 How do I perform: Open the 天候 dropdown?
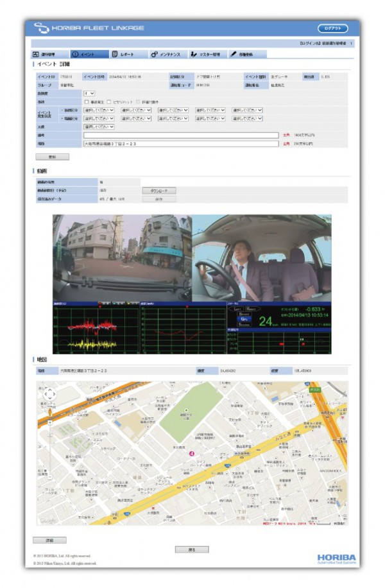pos(98,126)
